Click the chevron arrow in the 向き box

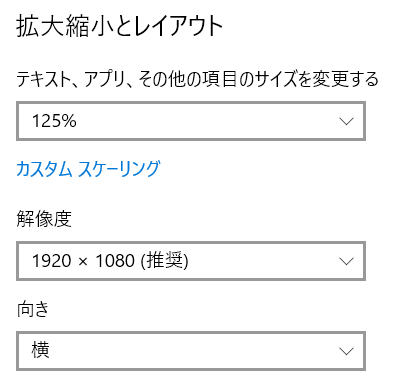click(x=346, y=351)
